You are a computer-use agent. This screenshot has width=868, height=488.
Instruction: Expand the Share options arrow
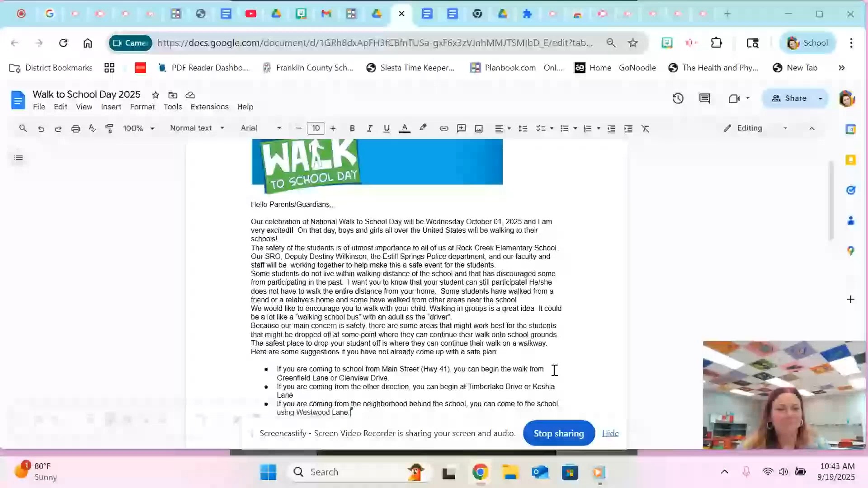821,99
